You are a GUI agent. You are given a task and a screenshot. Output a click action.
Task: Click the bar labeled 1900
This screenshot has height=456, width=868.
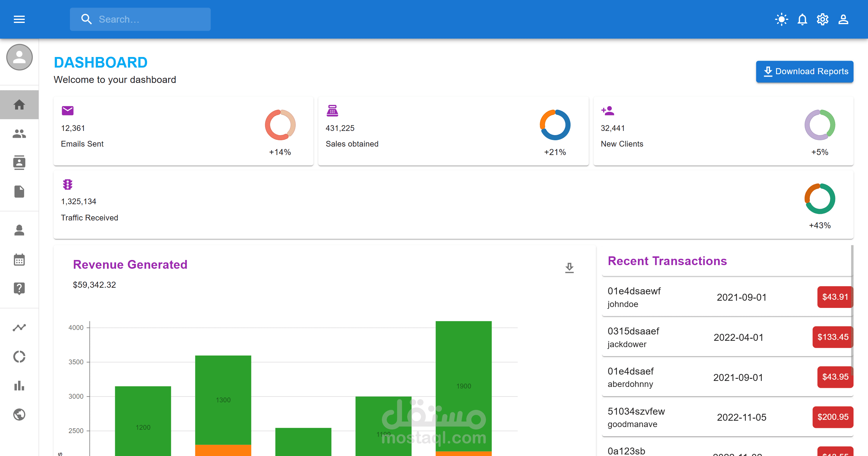[464, 386]
